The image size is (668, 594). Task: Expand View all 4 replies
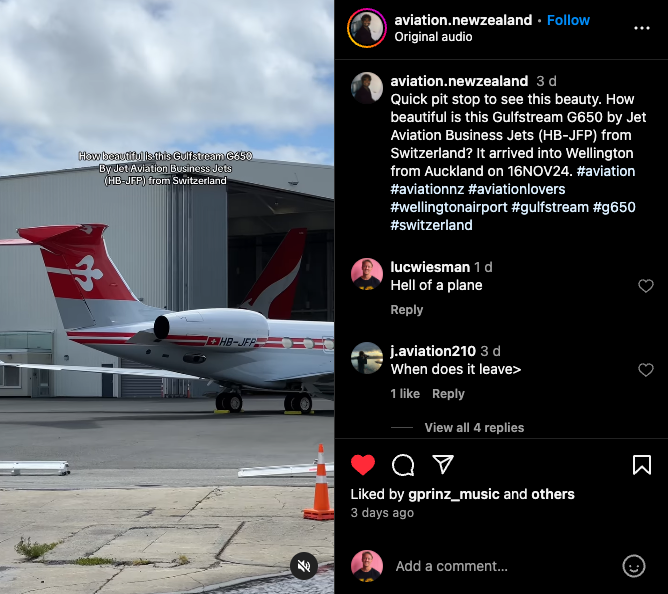(474, 427)
